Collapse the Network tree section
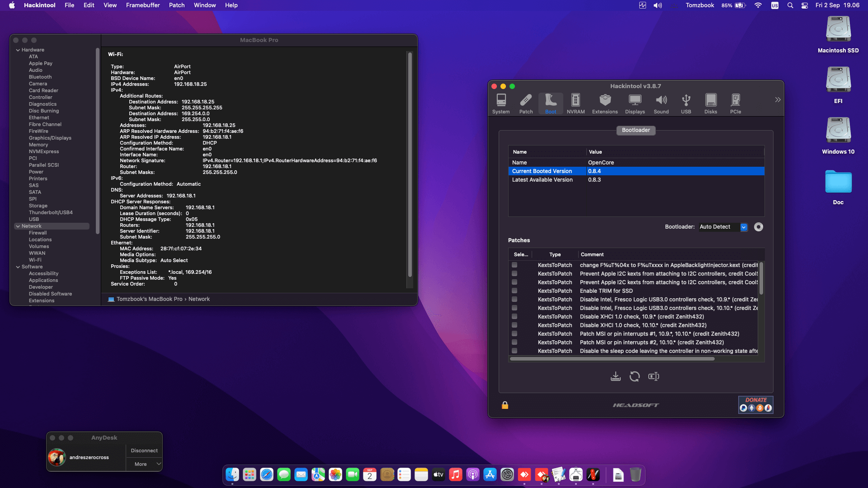The width and height of the screenshot is (868, 488). 18,226
